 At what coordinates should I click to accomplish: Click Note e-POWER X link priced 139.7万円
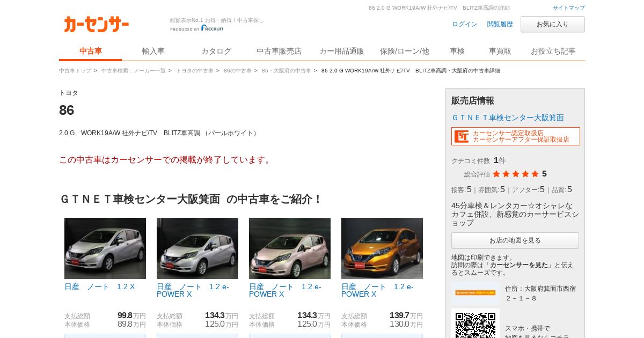377,290
